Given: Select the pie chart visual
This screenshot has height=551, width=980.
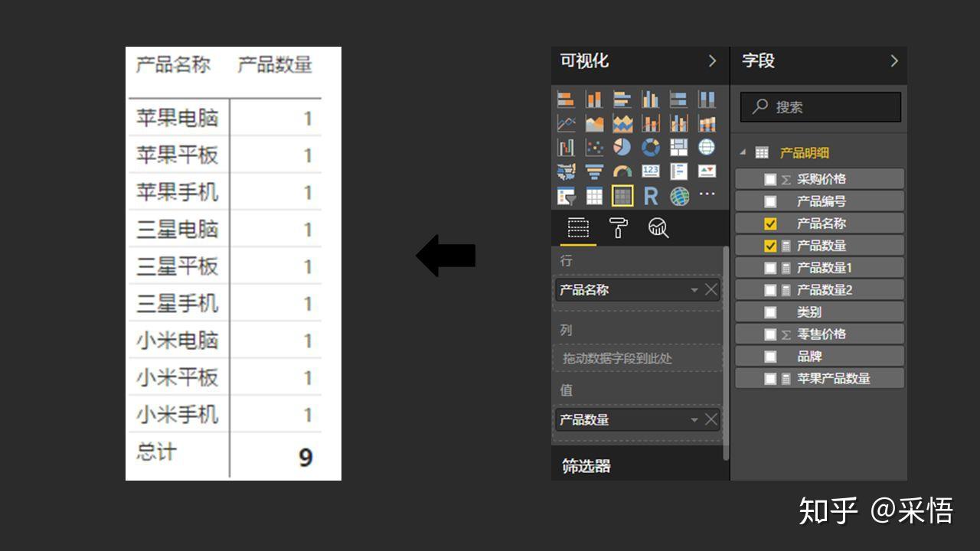Looking at the screenshot, I should coord(622,147).
